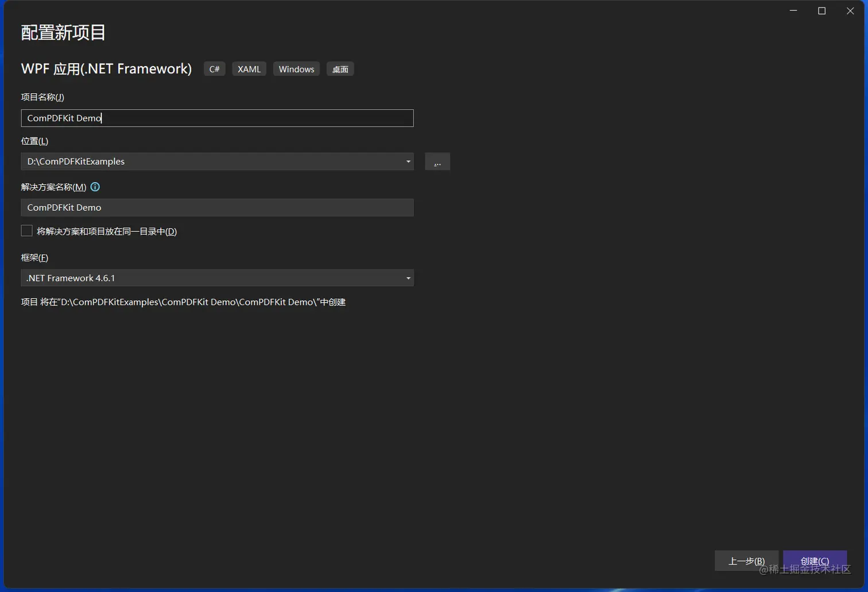
Task: Click the 框架(F) label
Action: [x=34, y=257]
